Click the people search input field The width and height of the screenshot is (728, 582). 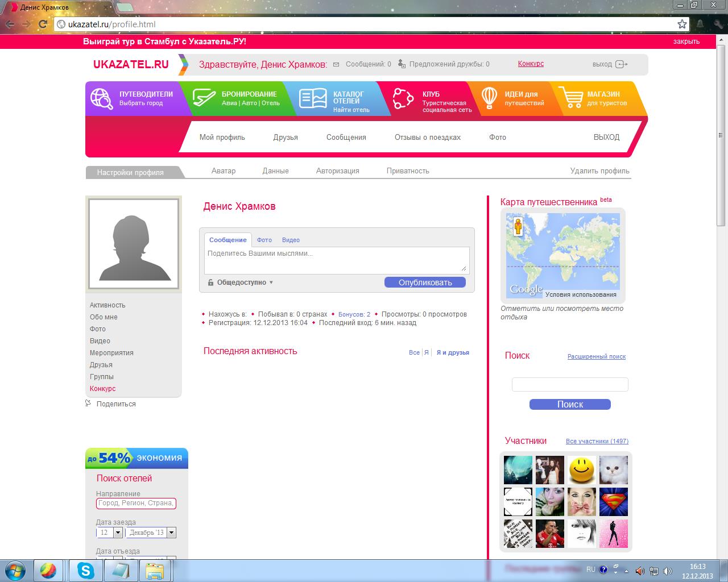tap(570, 385)
